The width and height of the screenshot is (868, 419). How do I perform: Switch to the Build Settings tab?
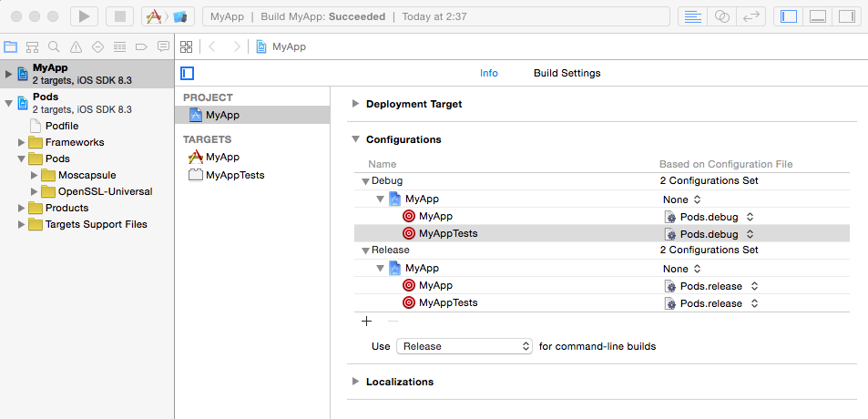(567, 73)
